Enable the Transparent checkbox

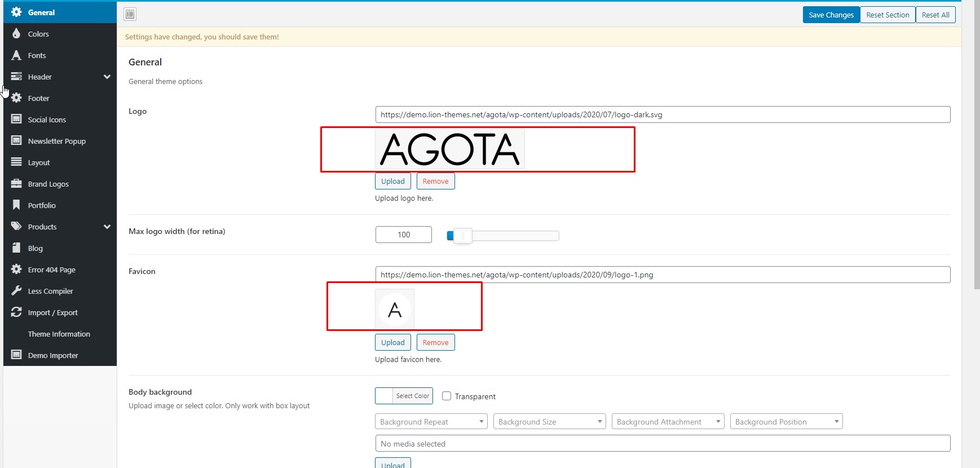click(447, 396)
